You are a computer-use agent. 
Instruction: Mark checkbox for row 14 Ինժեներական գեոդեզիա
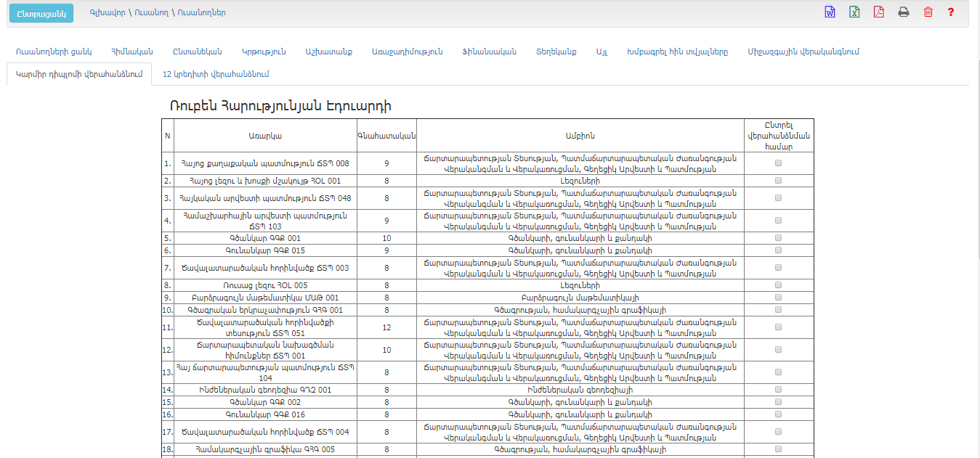click(779, 389)
